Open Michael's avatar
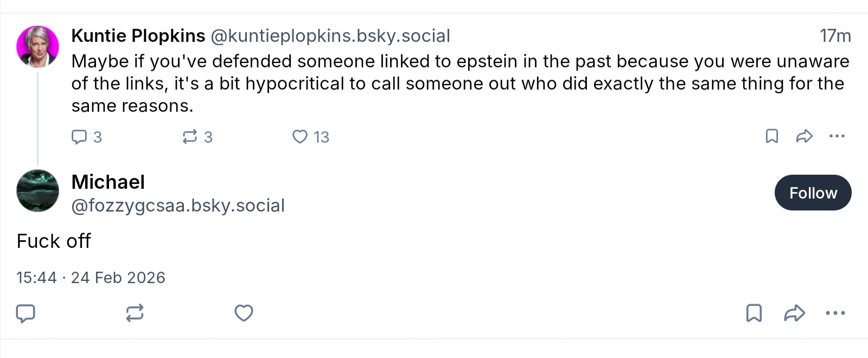Screen dimensions: 868x358 (37, 190)
